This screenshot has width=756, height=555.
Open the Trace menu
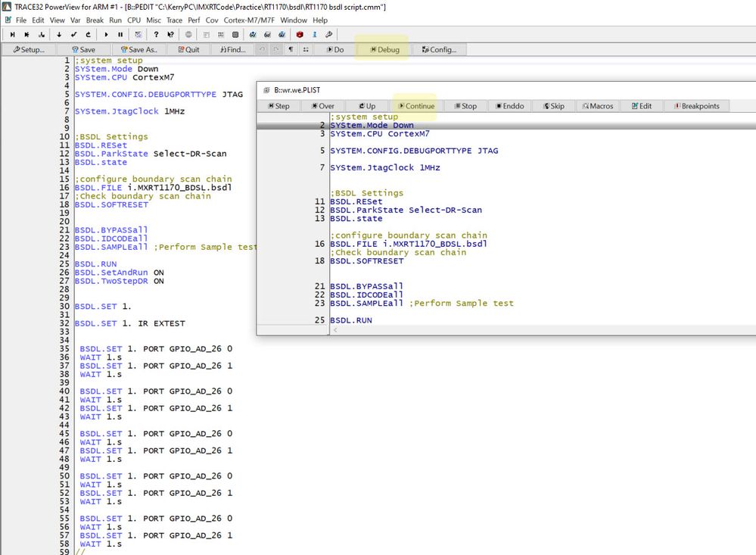175,20
